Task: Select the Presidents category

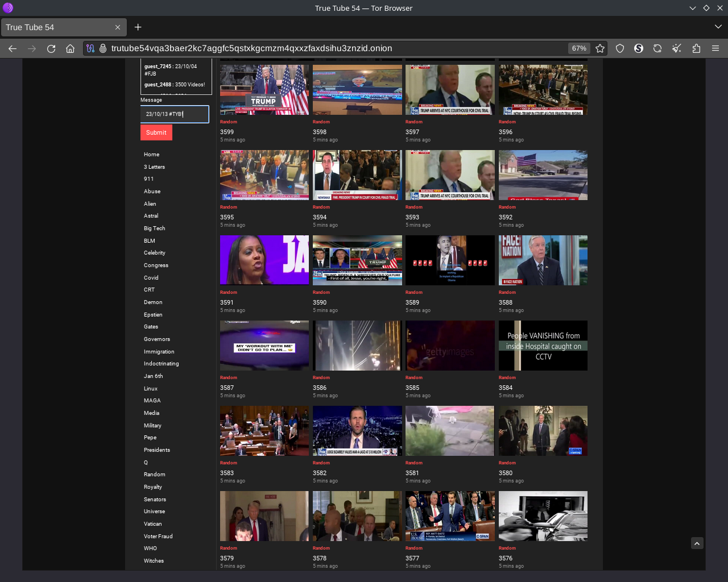Action: pos(156,450)
